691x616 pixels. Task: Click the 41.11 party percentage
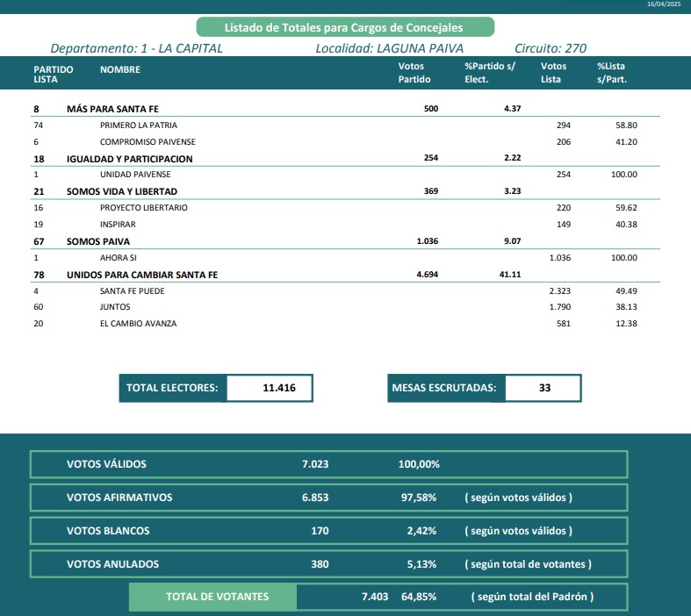pyautogui.click(x=510, y=275)
